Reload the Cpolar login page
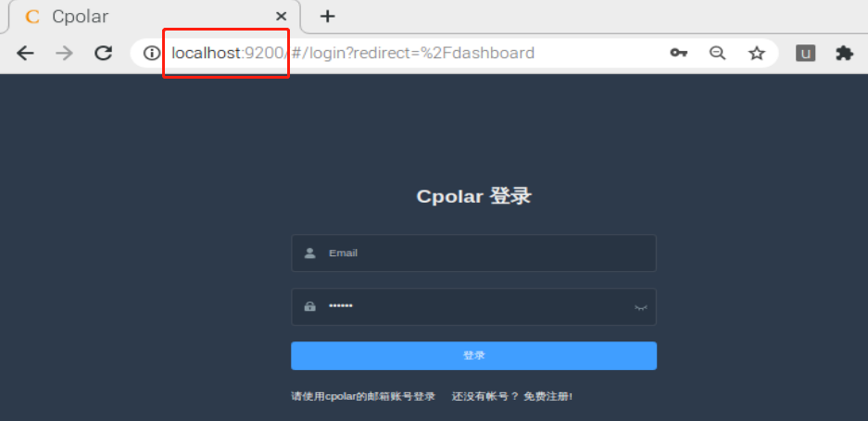 pyautogui.click(x=104, y=53)
